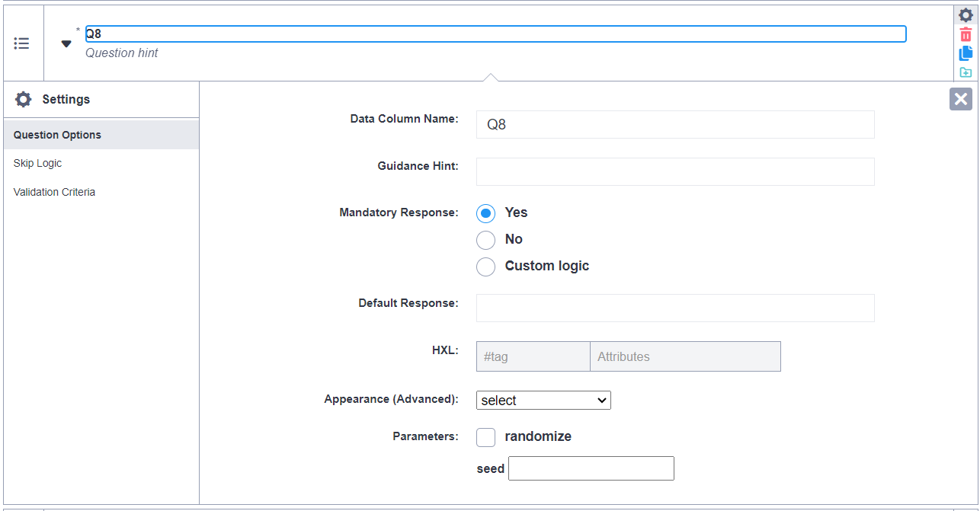Click the seed input box
980x511 pixels.
point(591,468)
